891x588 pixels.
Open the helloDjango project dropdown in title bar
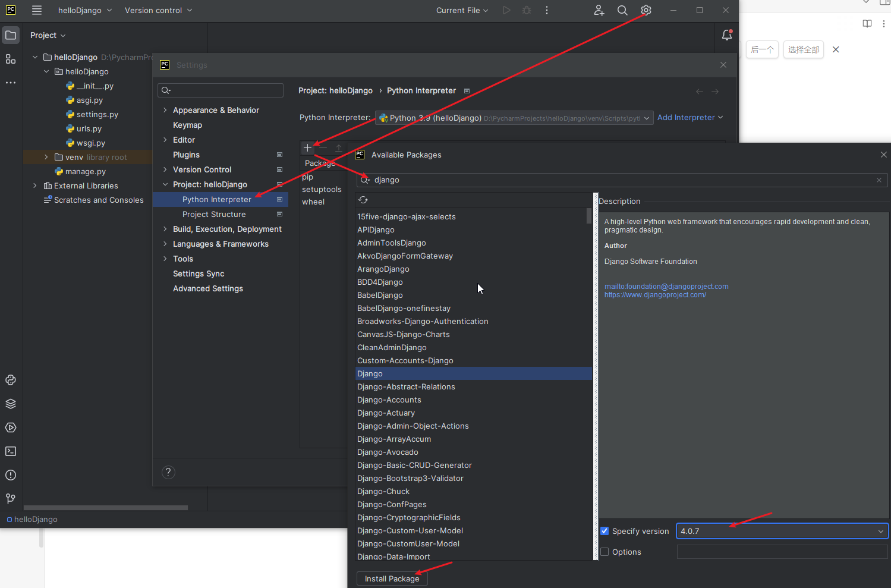(84, 10)
